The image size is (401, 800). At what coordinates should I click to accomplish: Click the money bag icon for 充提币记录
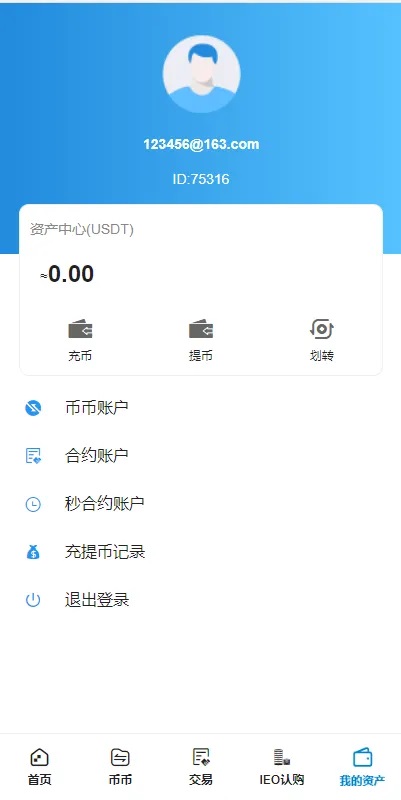33,552
